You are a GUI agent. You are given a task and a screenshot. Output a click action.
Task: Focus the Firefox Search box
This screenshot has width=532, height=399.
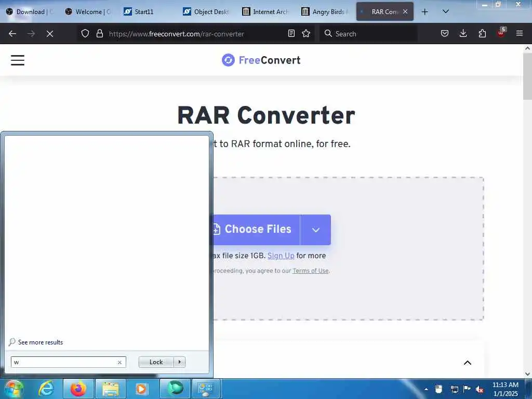[x=368, y=34]
